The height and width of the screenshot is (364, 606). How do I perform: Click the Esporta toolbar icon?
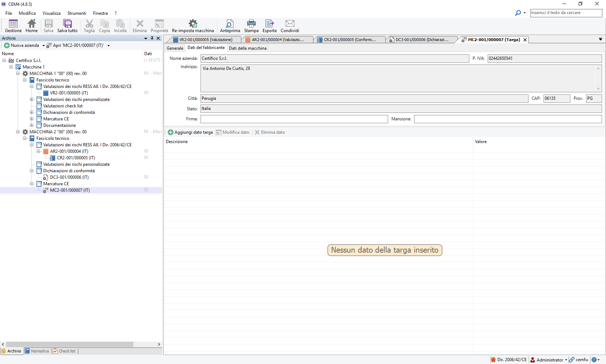(269, 26)
